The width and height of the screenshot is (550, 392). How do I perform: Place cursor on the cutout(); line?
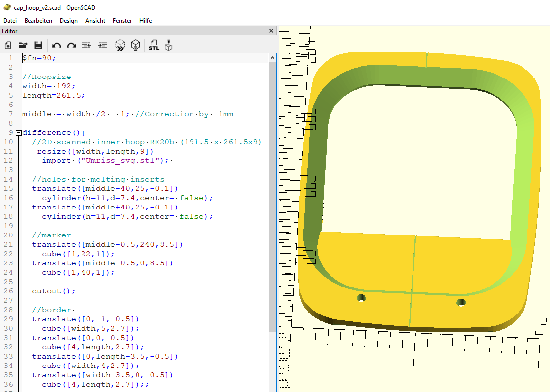tap(54, 291)
